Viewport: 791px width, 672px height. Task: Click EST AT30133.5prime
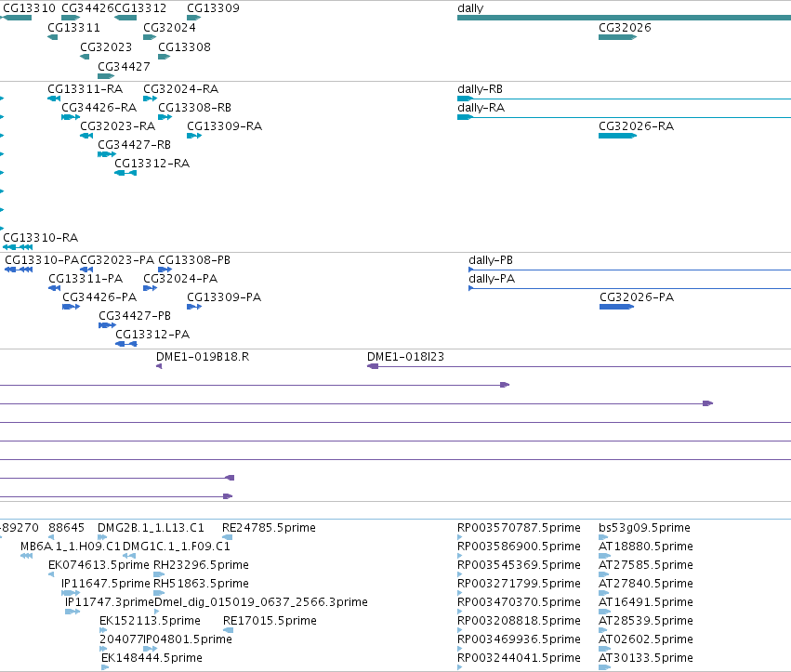(605, 667)
